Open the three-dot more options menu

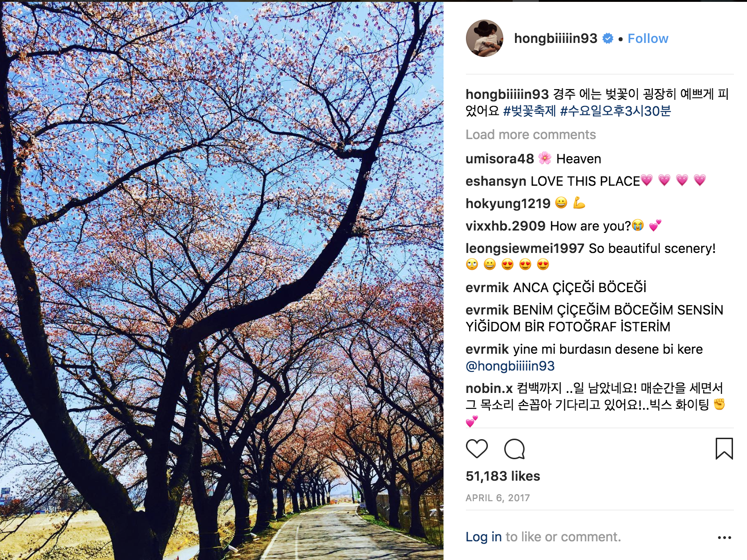724,538
